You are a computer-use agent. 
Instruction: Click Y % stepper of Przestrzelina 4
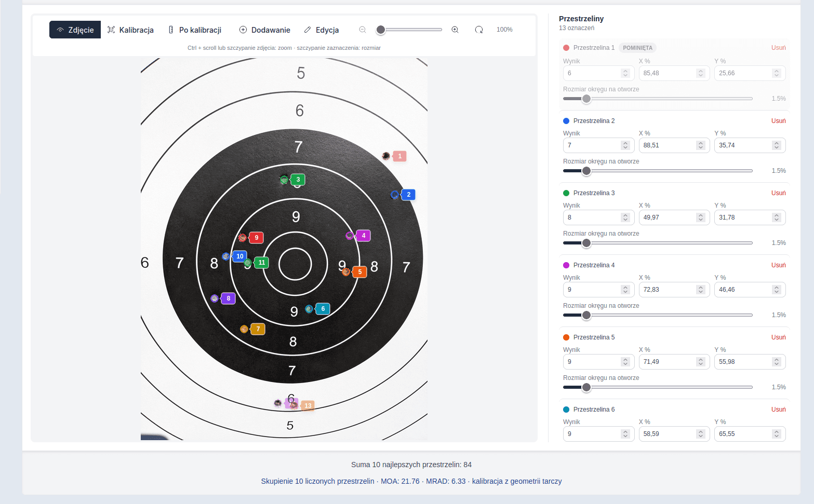(777, 290)
